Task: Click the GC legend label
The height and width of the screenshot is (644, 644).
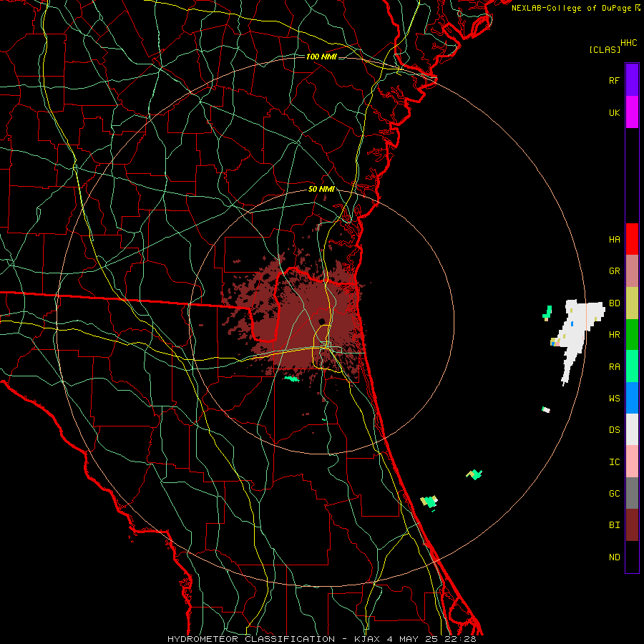Action: tap(614, 494)
